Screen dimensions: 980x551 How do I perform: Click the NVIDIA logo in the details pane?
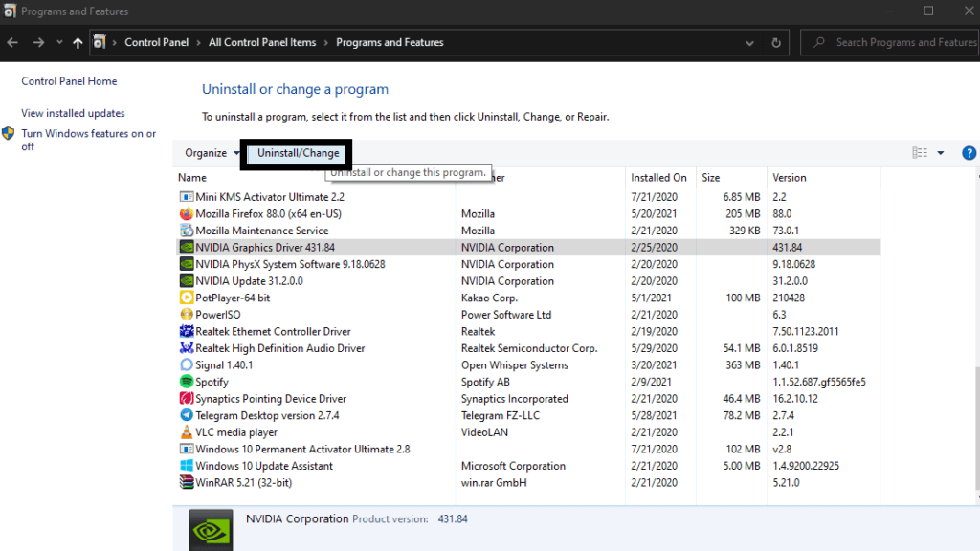211,530
